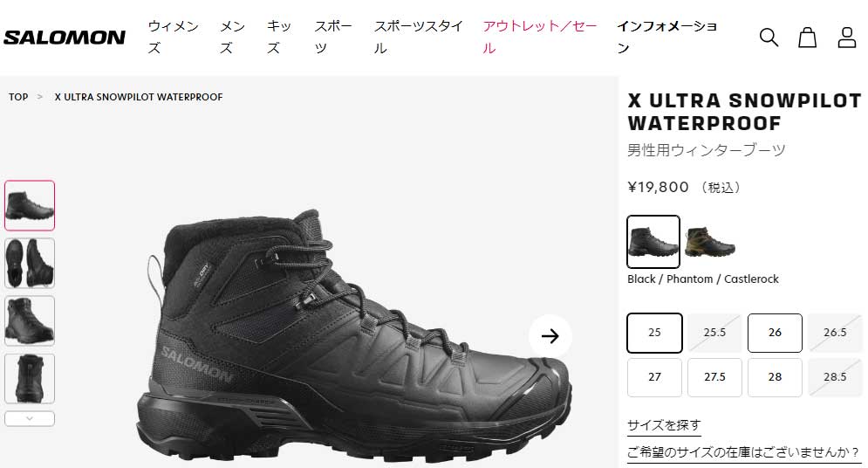868x468 pixels.
Task: Choose size 27.5
Action: (714, 377)
